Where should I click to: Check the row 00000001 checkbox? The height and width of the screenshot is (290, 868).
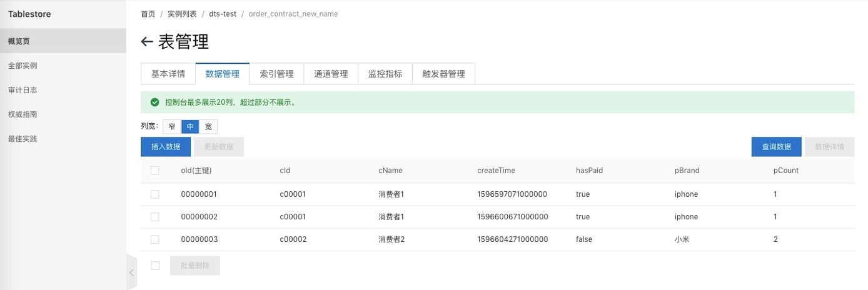pyautogui.click(x=155, y=194)
